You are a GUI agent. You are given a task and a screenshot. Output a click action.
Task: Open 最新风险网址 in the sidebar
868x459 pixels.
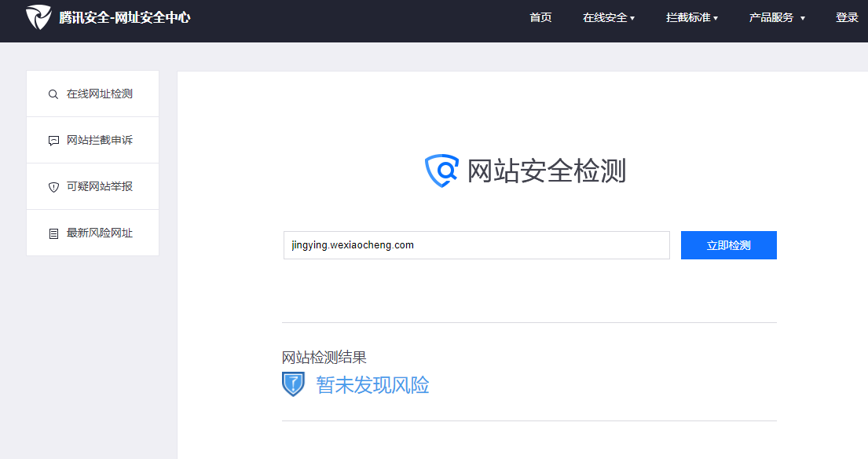tap(93, 233)
